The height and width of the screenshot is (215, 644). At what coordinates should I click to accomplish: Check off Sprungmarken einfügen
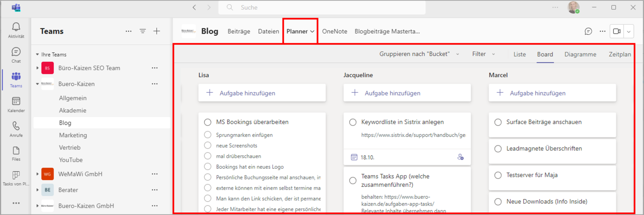coord(208,135)
